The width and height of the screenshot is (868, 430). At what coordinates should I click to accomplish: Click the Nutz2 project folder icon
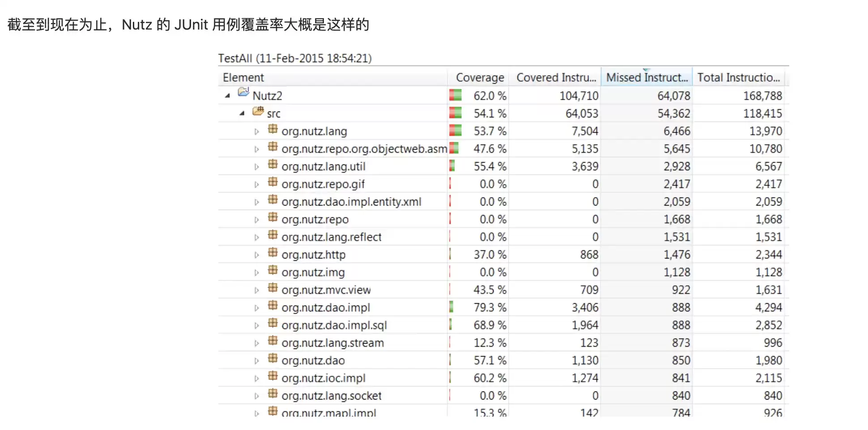243,92
